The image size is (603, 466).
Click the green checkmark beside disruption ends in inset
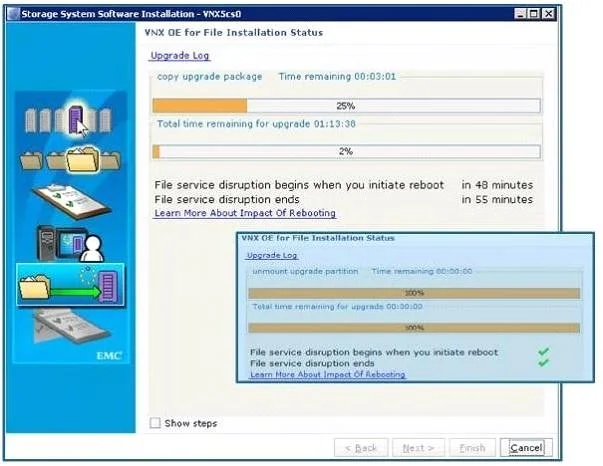543,362
